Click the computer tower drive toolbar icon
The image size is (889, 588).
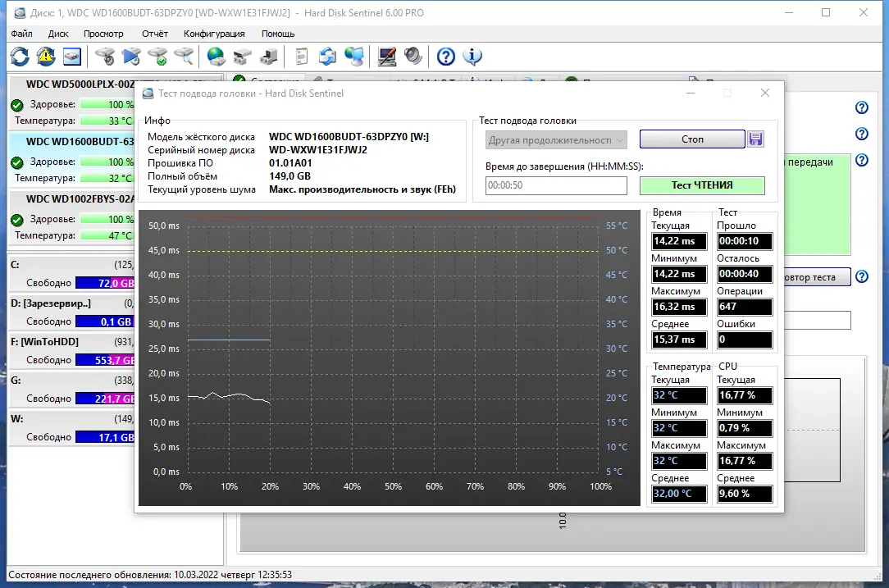point(269,57)
